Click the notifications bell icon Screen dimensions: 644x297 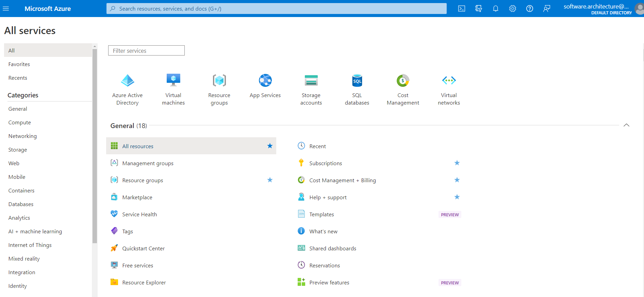[495, 9]
